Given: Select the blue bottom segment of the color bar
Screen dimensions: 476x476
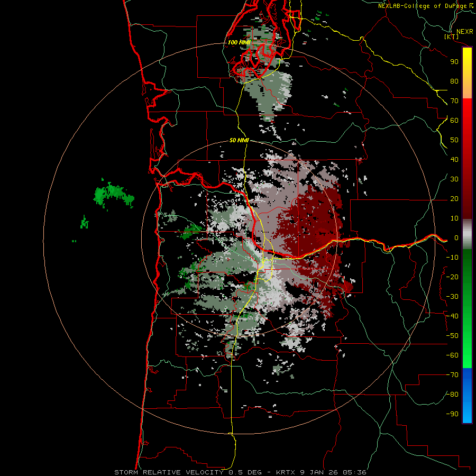Looking at the screenshot, I should pyautogui.click(x=467, y=396).
